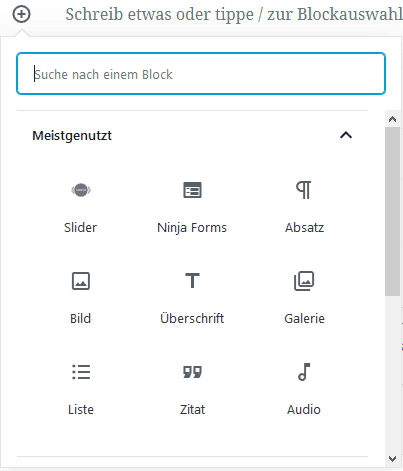Viewport: 403px width, 471px height.
Task: Click the Ninja Forms label text
Action: (x=192, y=228)
